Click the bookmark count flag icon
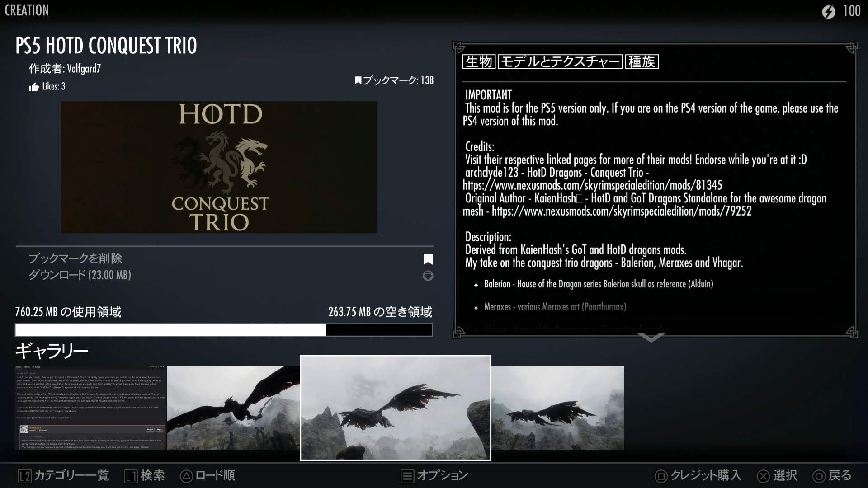The image size is (868, 488). 358,81
